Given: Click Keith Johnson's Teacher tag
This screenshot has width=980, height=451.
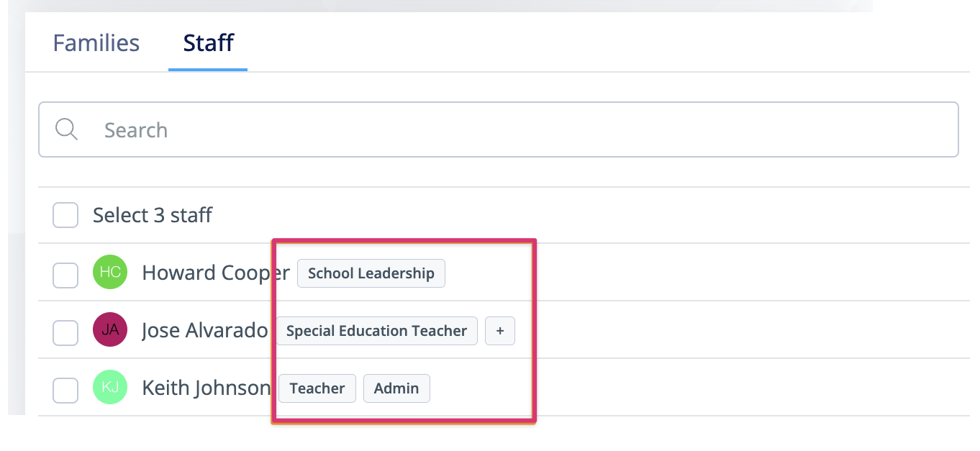Looking at the screenshot, I should coord(317,388).
